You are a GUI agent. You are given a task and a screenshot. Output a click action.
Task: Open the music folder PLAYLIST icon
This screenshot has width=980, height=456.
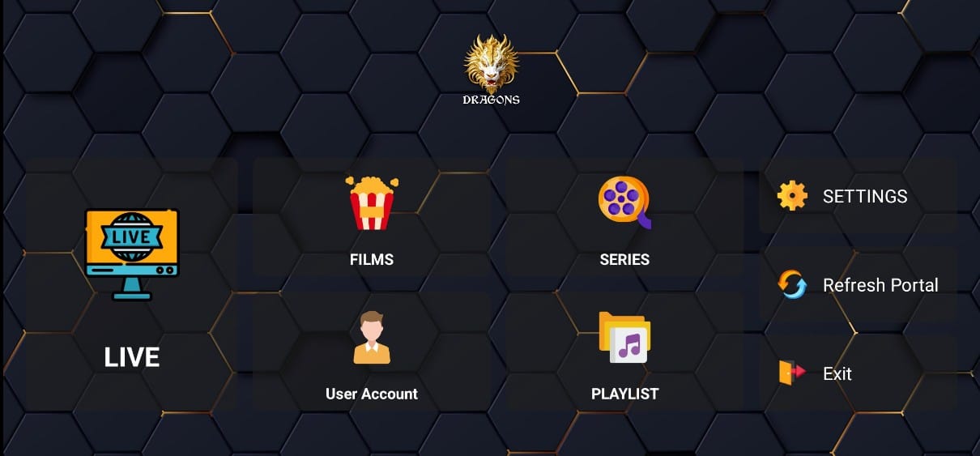[624, 338]
